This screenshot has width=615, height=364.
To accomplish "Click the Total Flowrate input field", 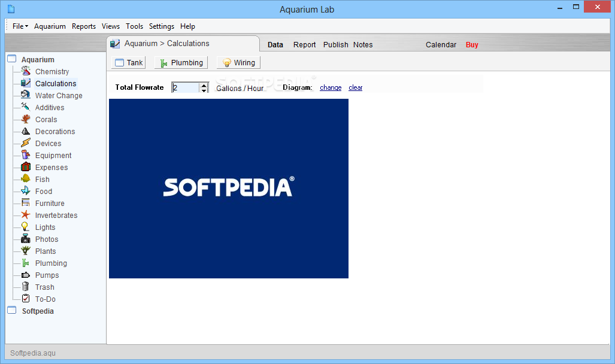I will [x=186, y=87].
